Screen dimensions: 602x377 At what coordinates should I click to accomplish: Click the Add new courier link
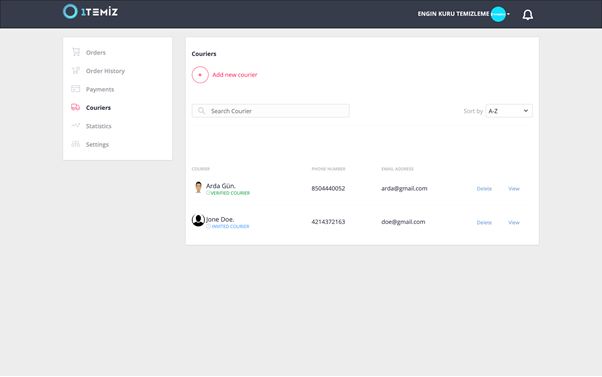235,75
